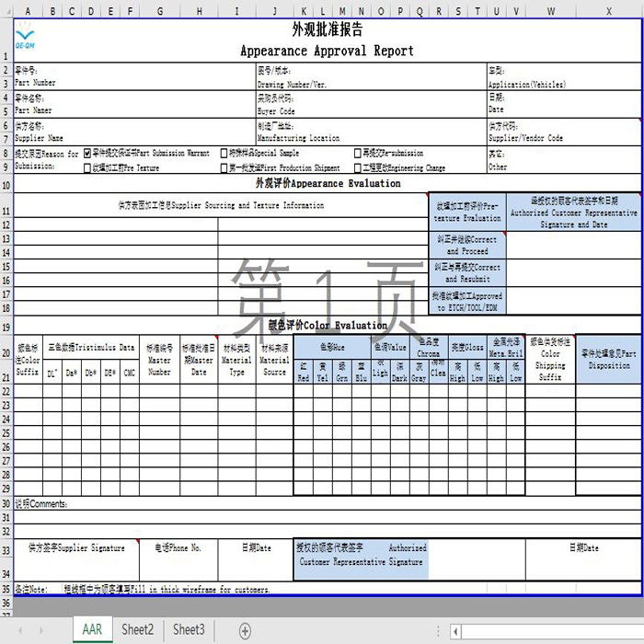644x644 pixels.
Task: Click the previous sheet navigation arrow
Action: 20,630
